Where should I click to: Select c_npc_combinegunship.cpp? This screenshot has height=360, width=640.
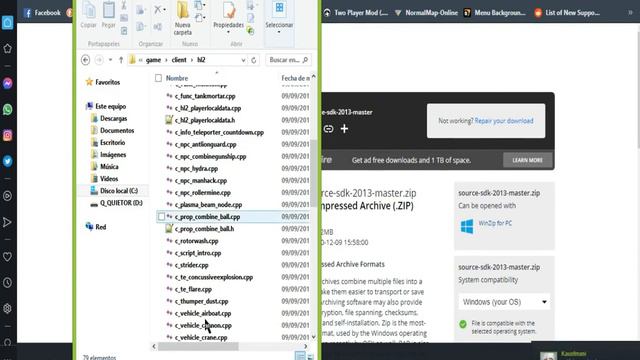[x=210, y=156]
